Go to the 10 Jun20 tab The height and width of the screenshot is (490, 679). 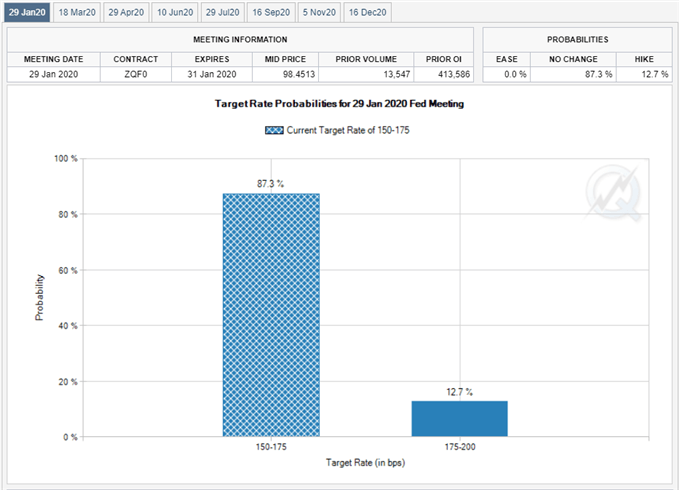[175, 12]
